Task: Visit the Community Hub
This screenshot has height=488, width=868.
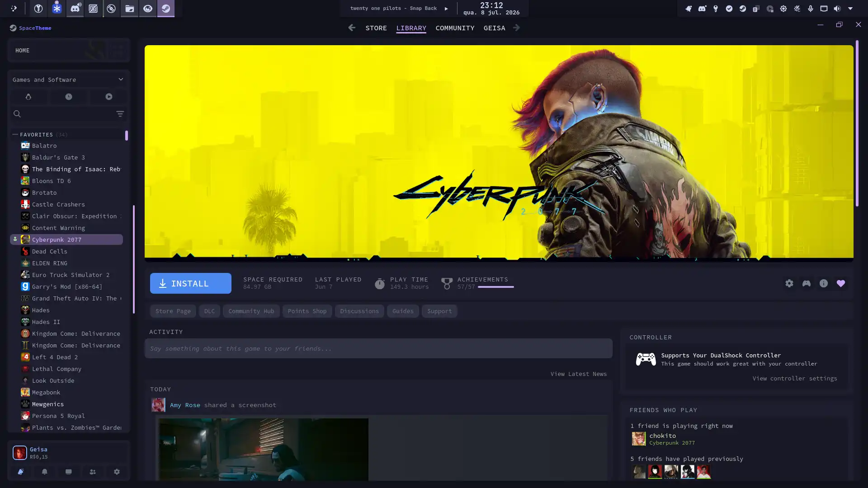Action: point(251,311)
